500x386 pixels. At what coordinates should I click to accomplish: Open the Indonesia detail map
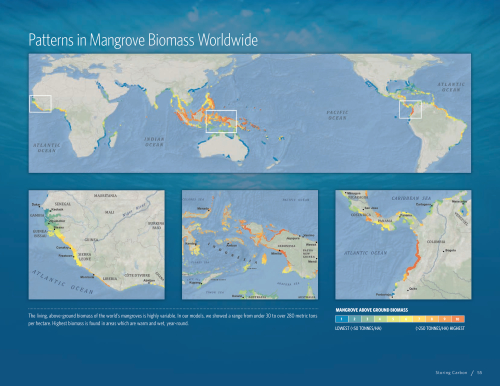tap(250, 245)
